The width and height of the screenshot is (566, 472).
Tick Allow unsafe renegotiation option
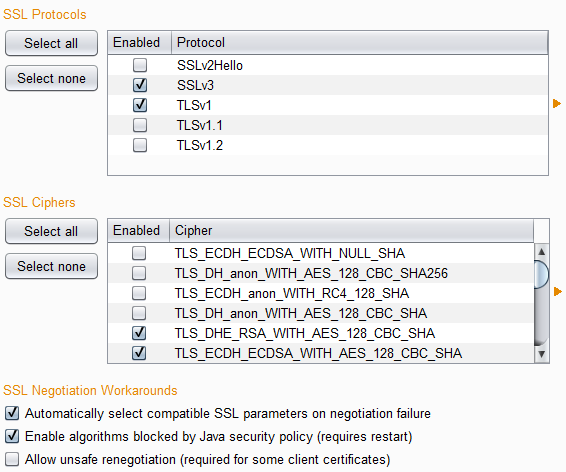pos(12,459)
